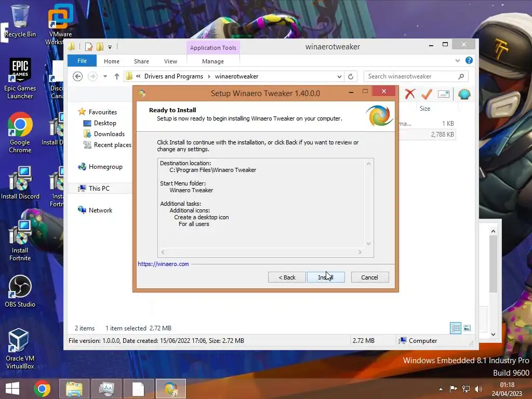
Task: Switch to details view layout
Action: [x=456, y=328]
